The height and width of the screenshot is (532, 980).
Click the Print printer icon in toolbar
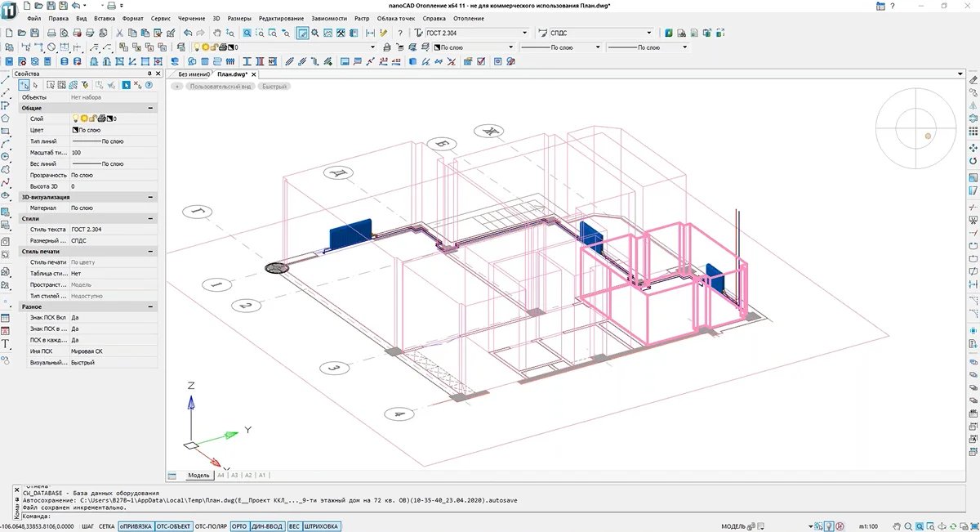pos(51,33)
